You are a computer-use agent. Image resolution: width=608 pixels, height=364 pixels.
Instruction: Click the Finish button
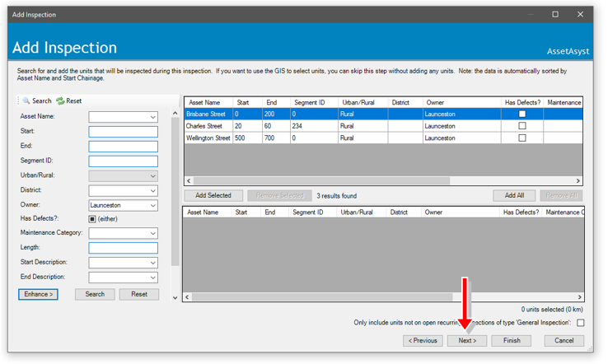pyautogui.click(x=512, y=340)
